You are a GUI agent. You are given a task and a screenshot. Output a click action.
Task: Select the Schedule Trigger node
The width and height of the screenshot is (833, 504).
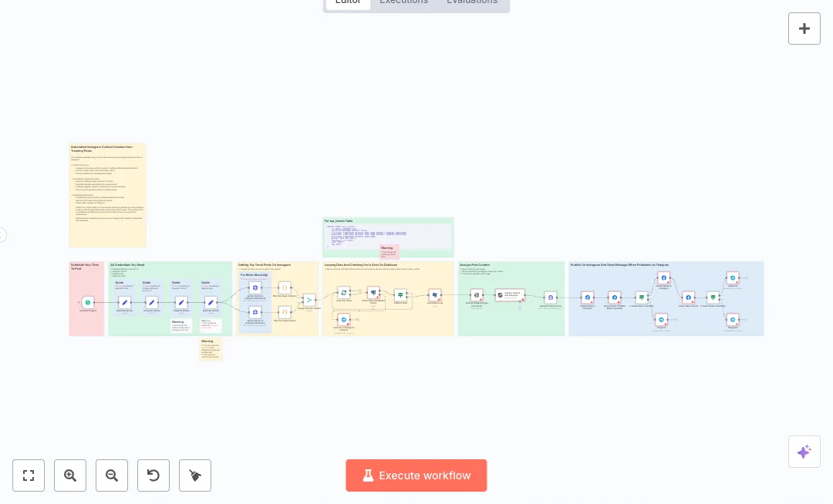coord(87,302)
